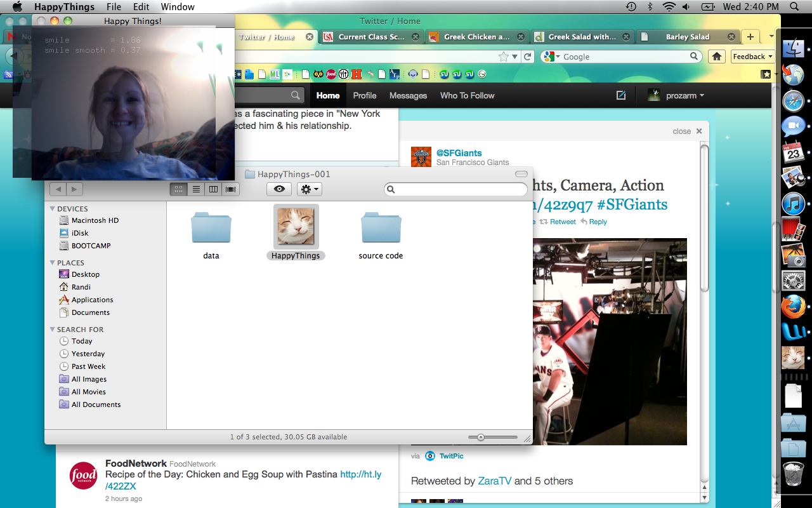Open Spotlight search in menu bar
This screenshot has height=508, width=812.
pos(794,7)
